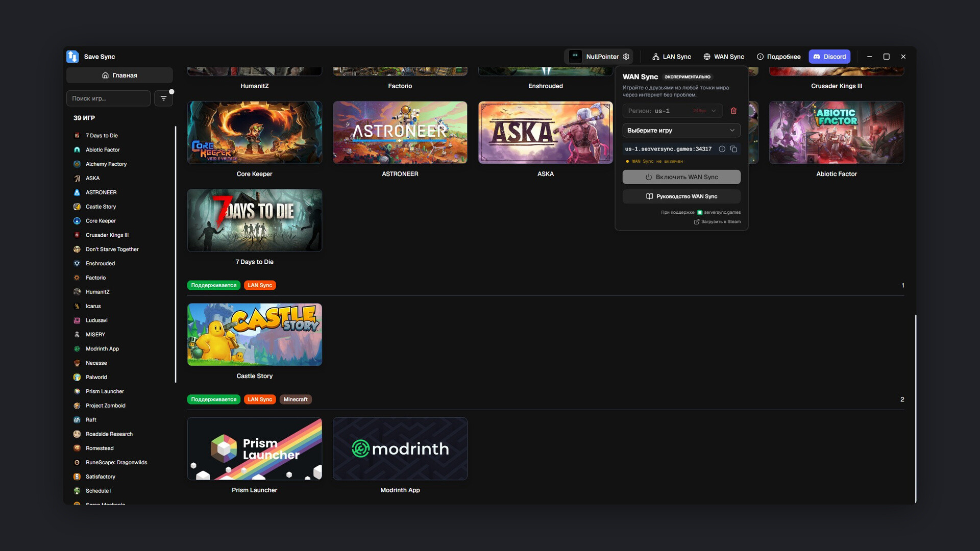Open the Prism Launcher thumbnail
The width and height of the screenshot is (980, 551).
[254, 449]
